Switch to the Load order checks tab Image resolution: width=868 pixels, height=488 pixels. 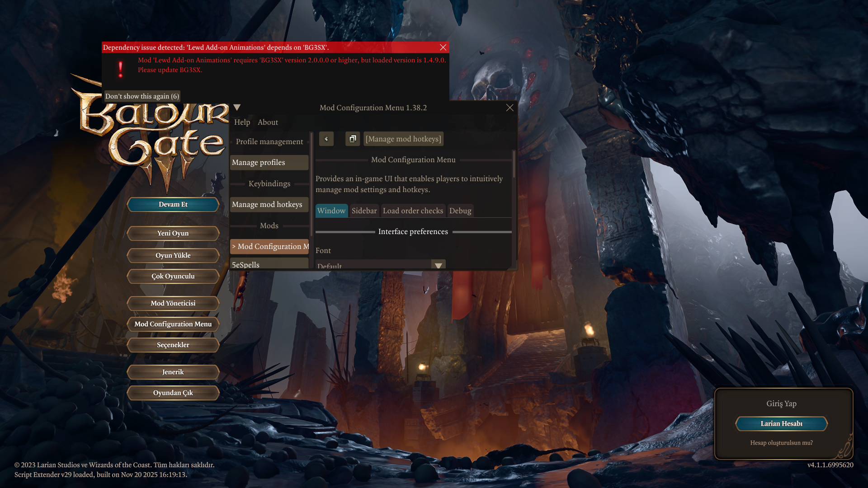[x=413, y=211]
